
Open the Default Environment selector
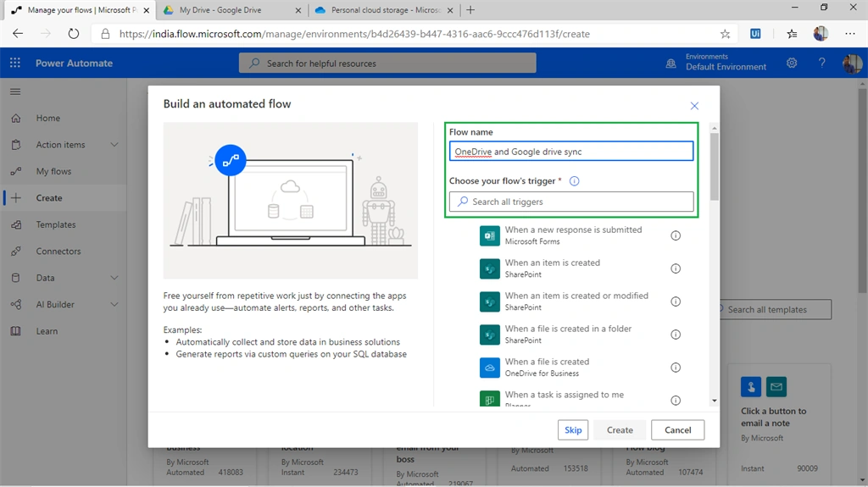726,67
